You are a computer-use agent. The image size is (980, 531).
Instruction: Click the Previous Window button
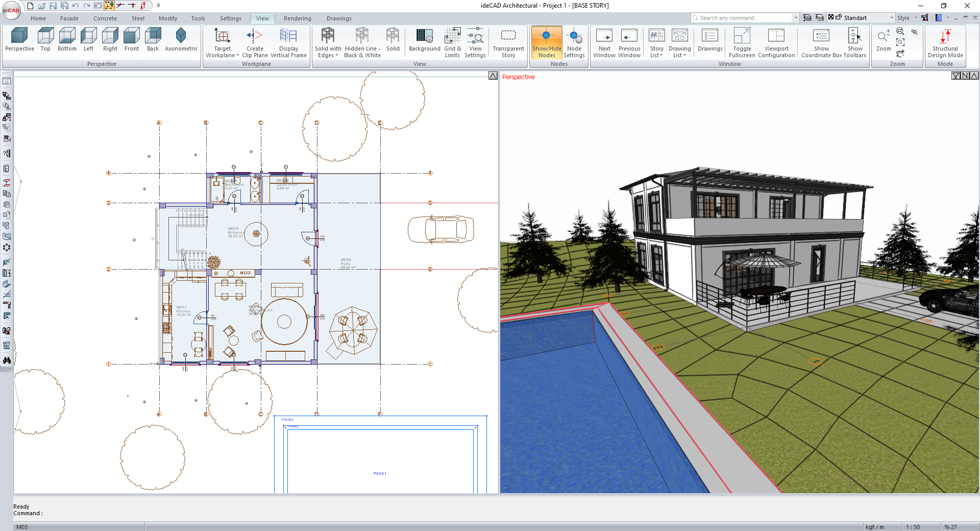point(629,42)
